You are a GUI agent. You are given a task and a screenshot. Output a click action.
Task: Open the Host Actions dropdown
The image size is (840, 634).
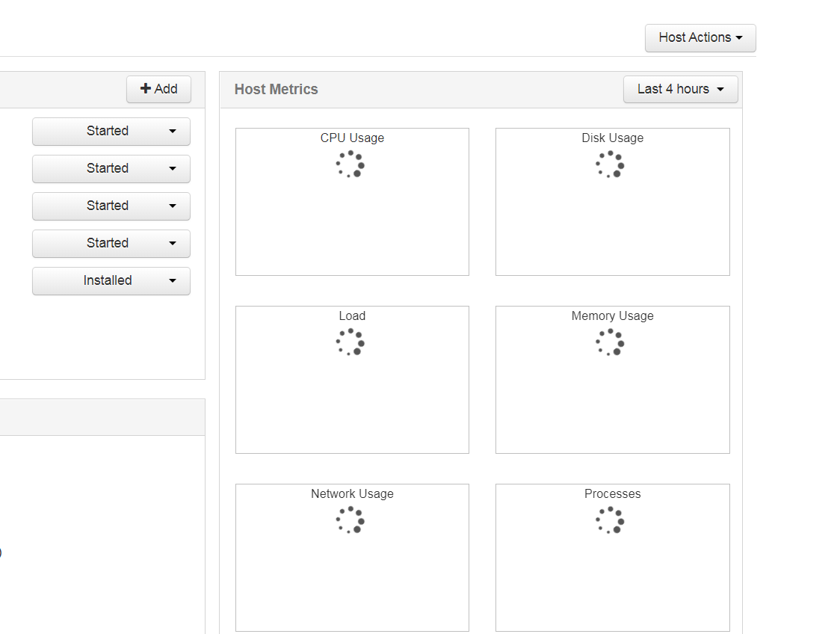pos(700,37)
